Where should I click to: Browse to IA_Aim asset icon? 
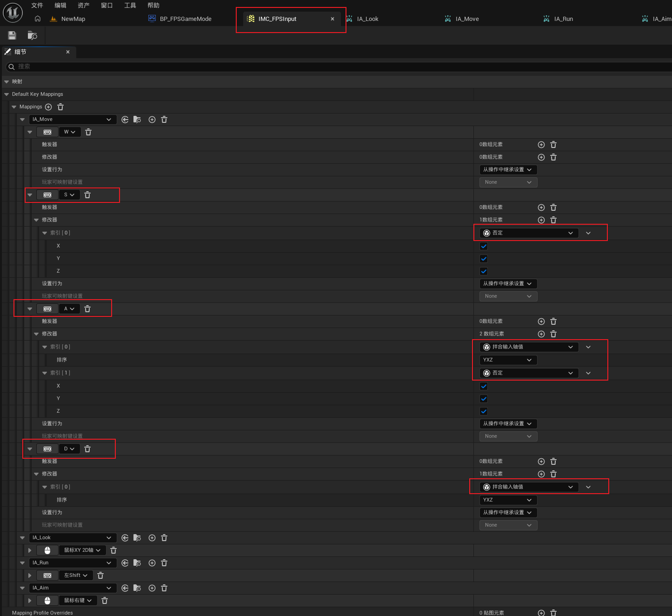(x=137, y=588)
